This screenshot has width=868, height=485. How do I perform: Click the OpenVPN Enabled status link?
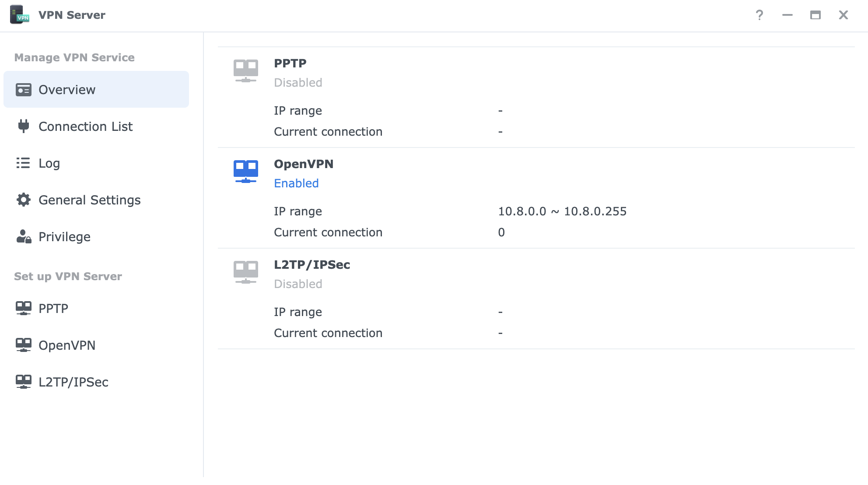(296, 183)
